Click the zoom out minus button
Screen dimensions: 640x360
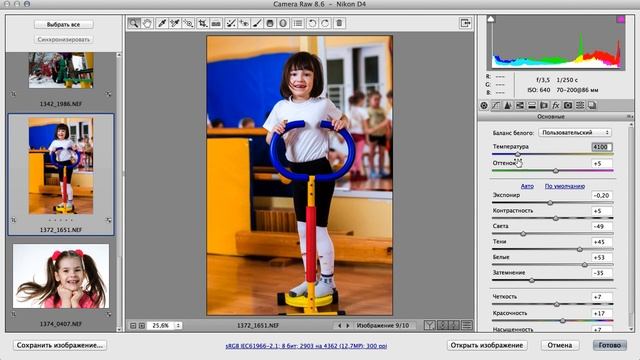(133, 326)
